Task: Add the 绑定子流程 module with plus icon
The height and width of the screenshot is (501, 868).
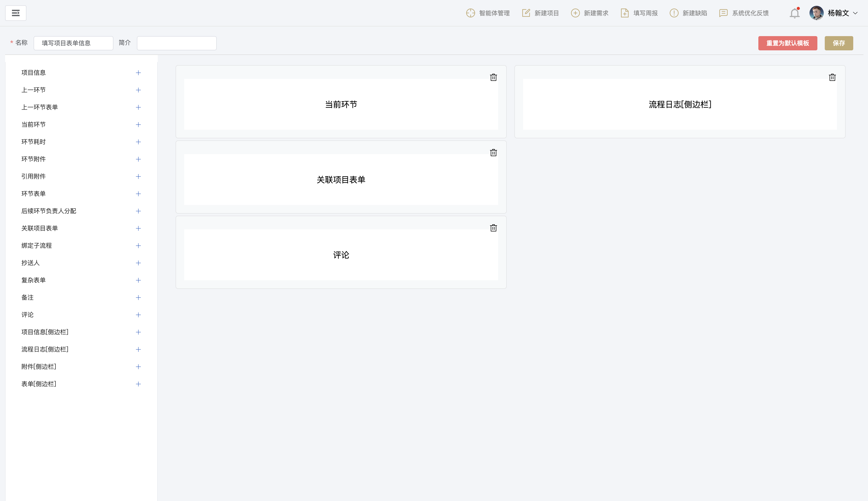Action: (138, 246)
